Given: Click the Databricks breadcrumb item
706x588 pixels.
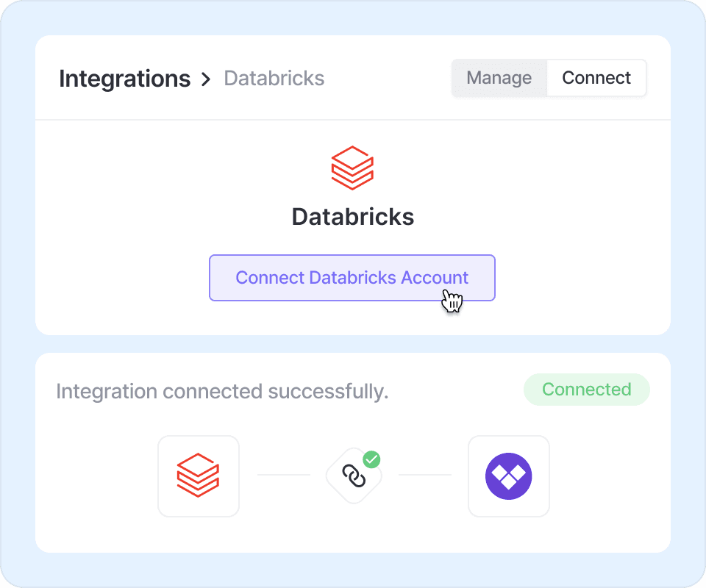Looking at the screenshot, I should coord(274,79).
